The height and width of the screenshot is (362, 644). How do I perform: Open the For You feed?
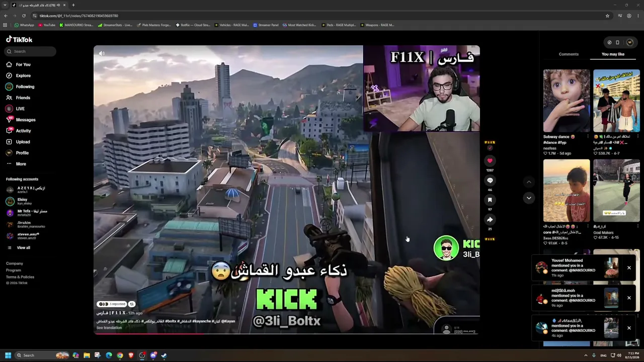(18, 64)
